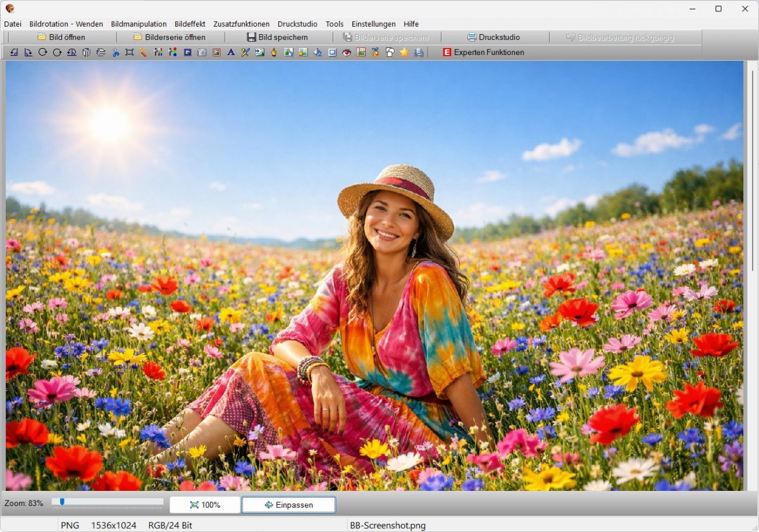Open the Zusatzfunktionen menu
759x532 pixels.
pyautogui.click(x=241, y=24)
